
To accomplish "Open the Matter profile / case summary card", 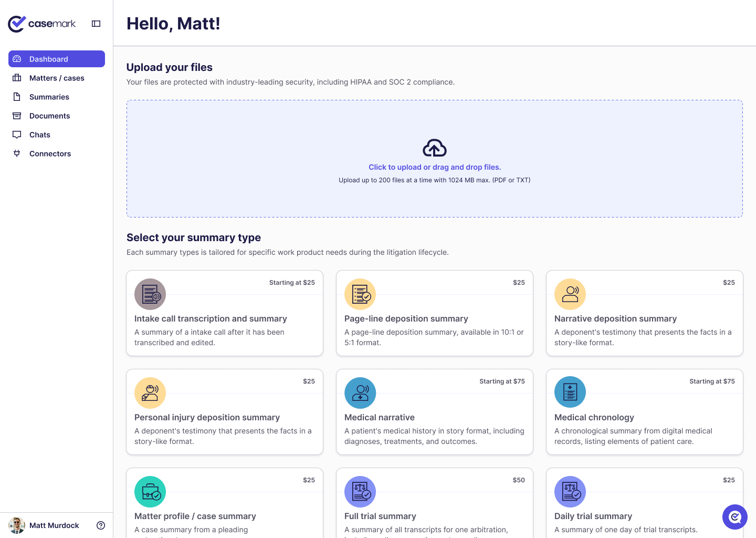I will [x=224, y=502].
